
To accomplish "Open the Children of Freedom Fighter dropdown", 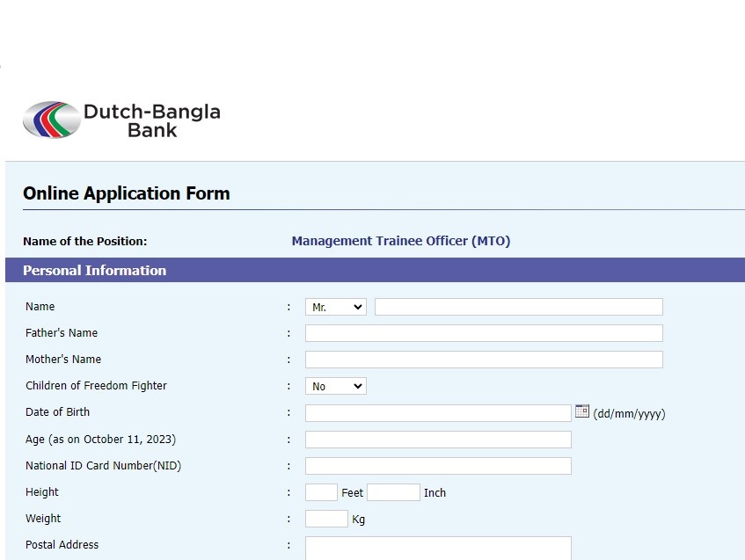I will pos(335,385).
